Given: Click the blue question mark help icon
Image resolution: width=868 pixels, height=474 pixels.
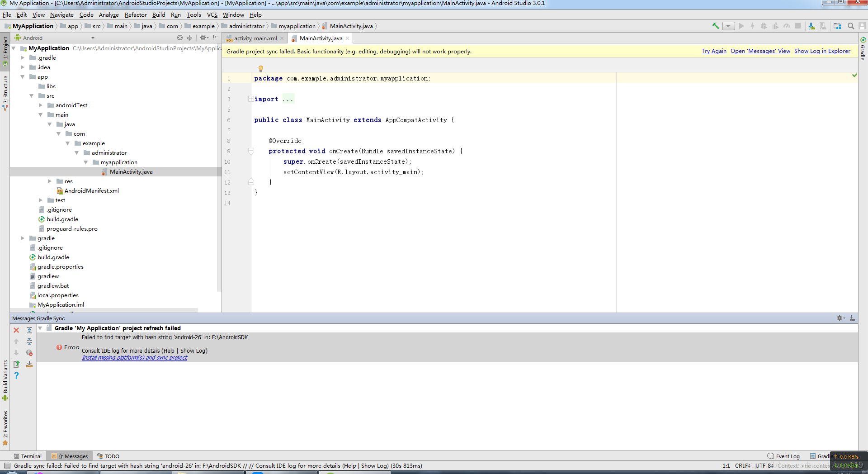Looking at the screenshot, I should coord(16,375).
